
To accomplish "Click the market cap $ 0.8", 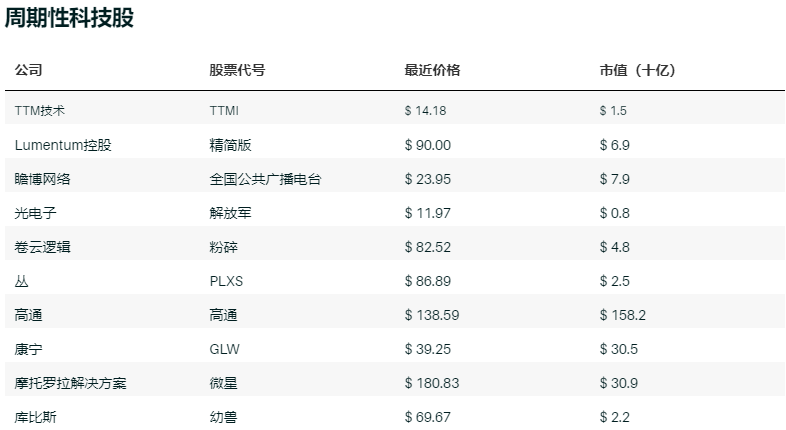I will [615, 213].
